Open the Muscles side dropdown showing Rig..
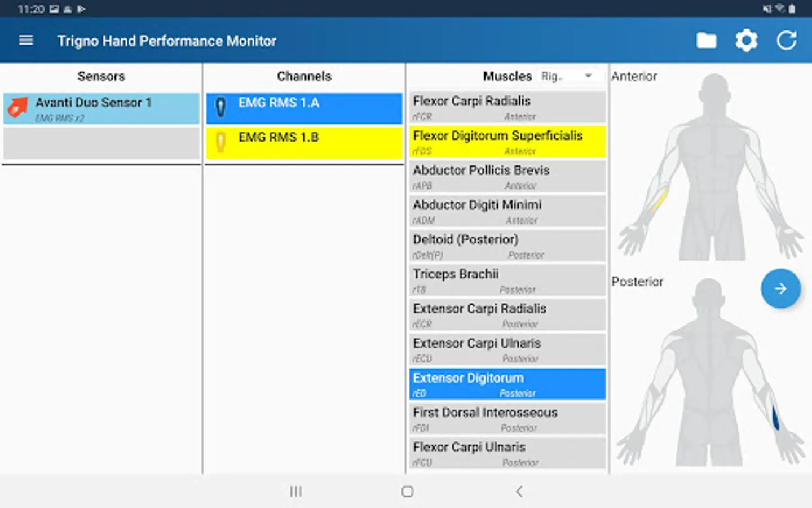The height and width of the screenshot is (508, 812). point(567,76)
